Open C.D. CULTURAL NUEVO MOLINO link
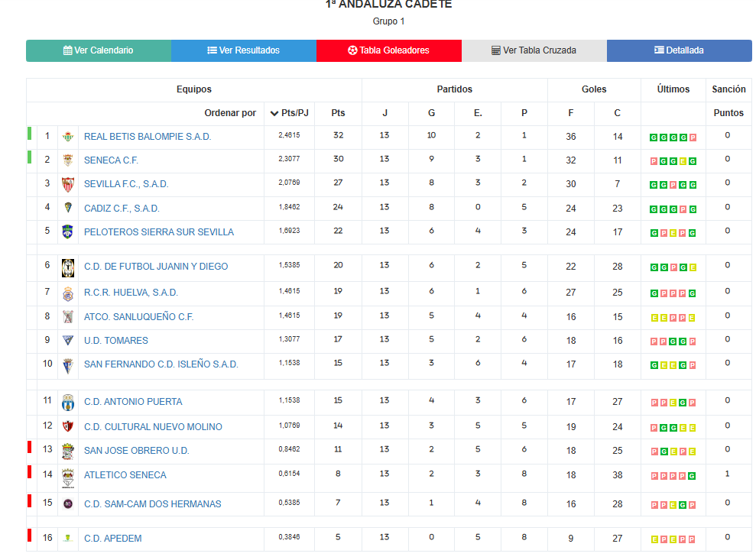The width and height of the screenshot is (756, 560). (153, 427)
